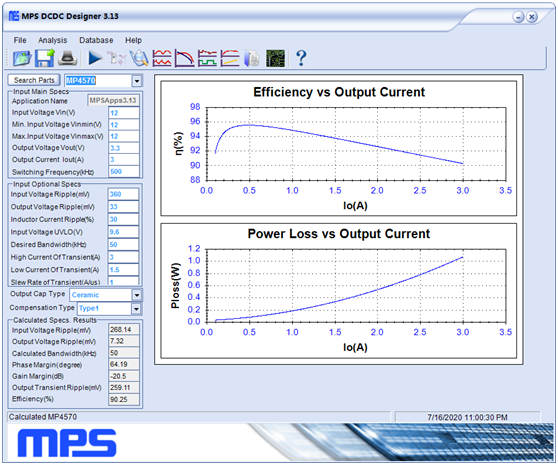The width and height of the screenshot is (558, 465).
Task: Open the Analysis menu
Action: tap(53, 40)
